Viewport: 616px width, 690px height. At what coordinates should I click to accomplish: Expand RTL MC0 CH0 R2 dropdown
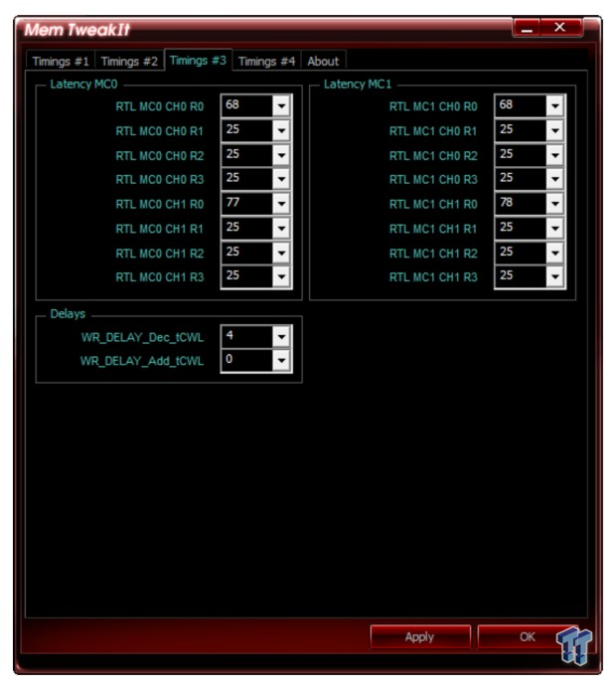tap(281, 155)
